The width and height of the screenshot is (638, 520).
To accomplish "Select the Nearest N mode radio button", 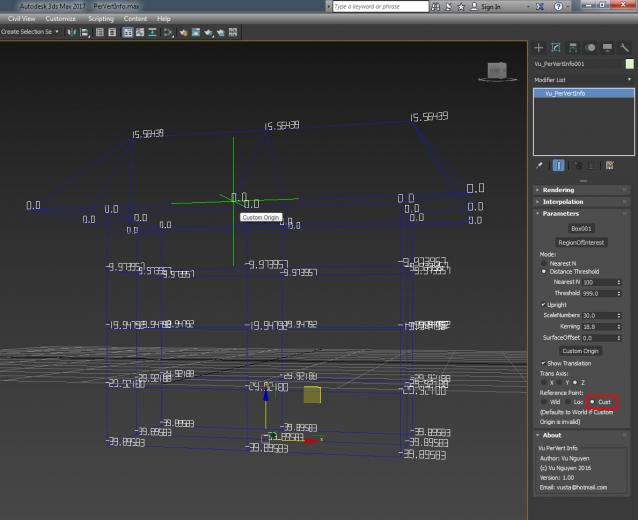I will click(x=544, y=263).
